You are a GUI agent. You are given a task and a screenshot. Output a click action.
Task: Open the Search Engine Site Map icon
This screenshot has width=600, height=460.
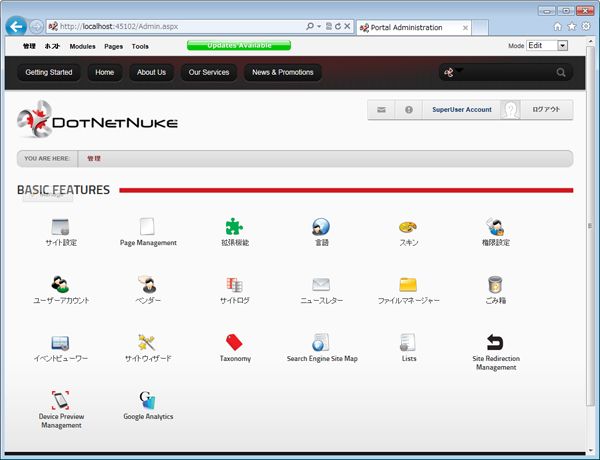coord(321,343)
